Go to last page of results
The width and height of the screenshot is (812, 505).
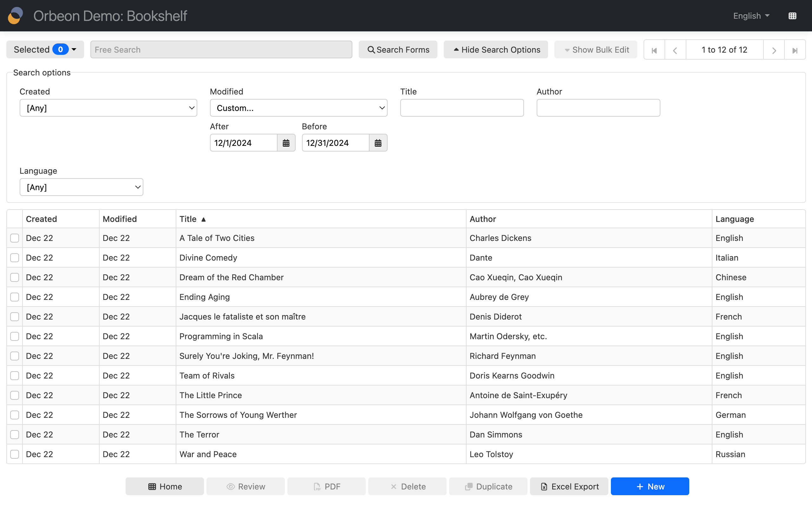[x=795, y=50]
